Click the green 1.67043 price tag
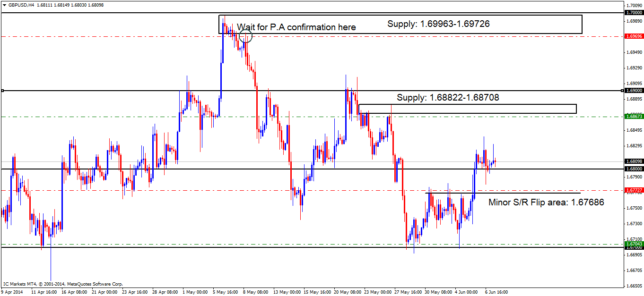The image size is (644, 296). pos(634,244)
